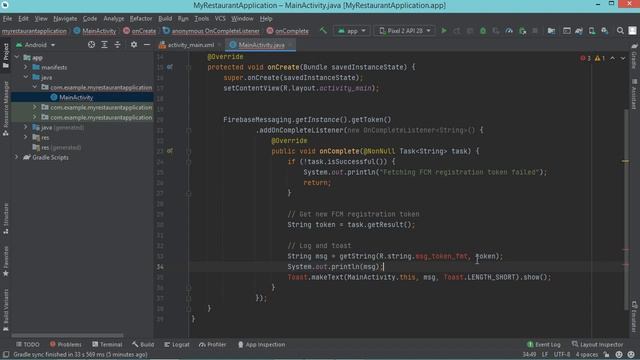640x360 pixels.
Task: Open Project panel gear options
Action: (134, 44)
